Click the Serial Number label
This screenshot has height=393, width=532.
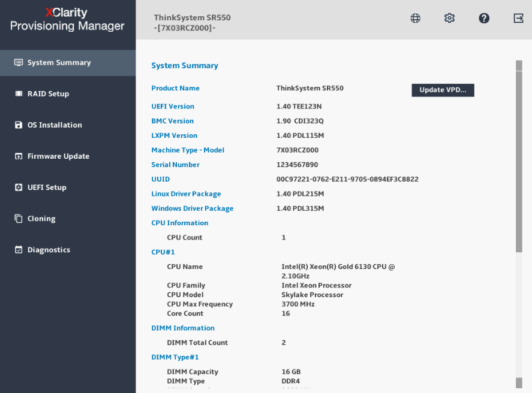pyautogui.click(x=175, y=165)
